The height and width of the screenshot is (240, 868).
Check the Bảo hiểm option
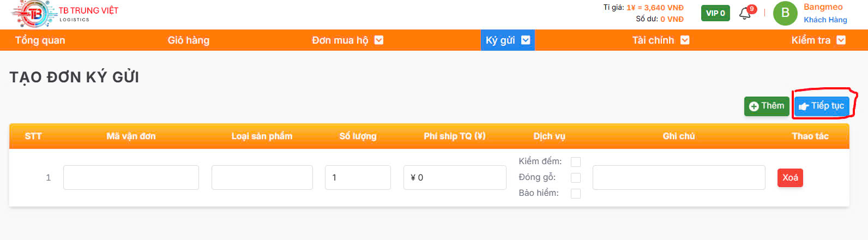coord(576,194)
